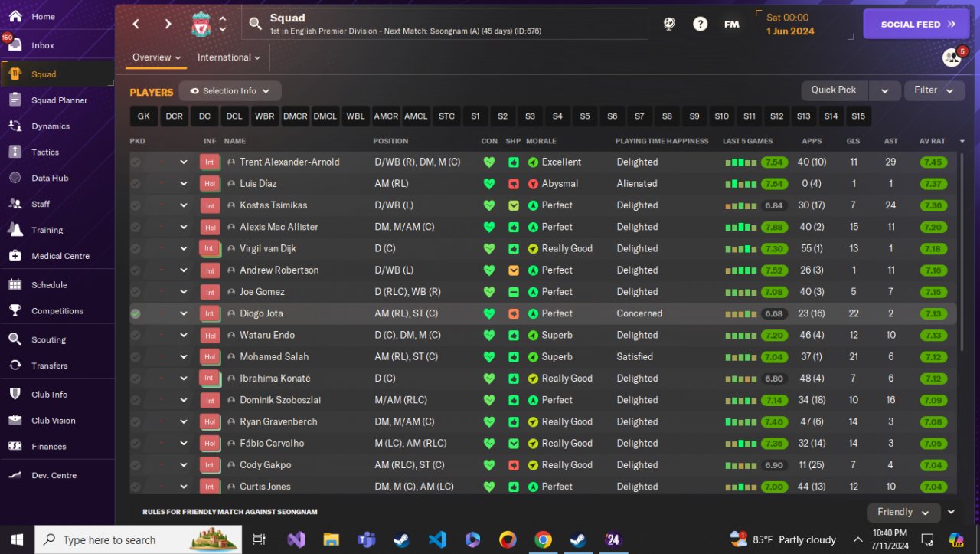Open Fábio Carvalho's player profile
Viewport: 980px width, 554px height.
pos(272,444)
